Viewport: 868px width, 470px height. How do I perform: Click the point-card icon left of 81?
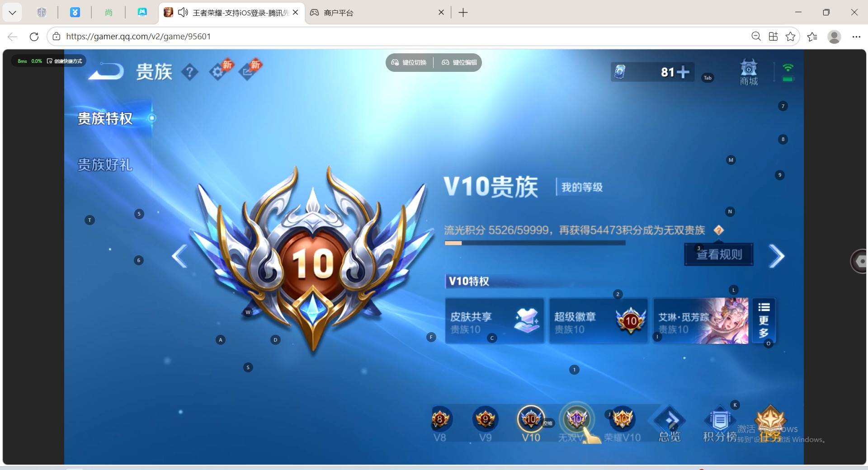point(620,72)
